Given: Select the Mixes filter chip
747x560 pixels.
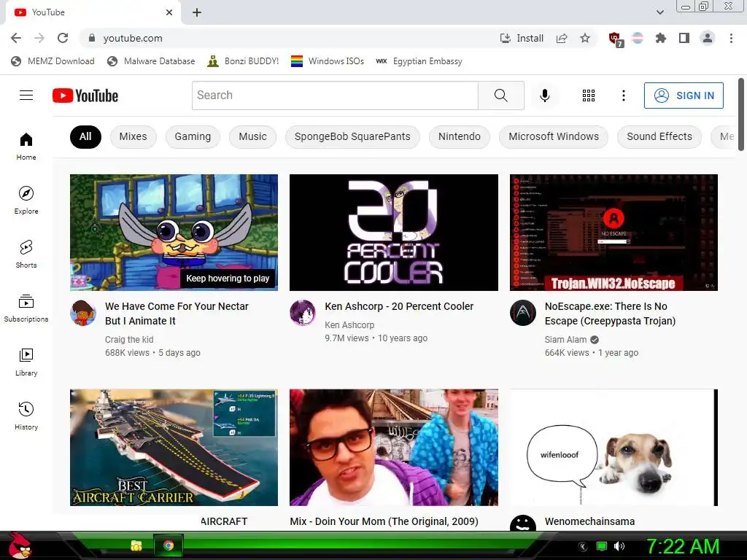Looking at the screenshot, I should [x=133, y=136].
